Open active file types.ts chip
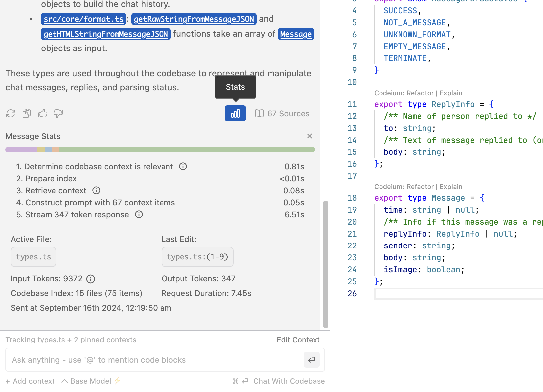The height and width of the screenshot is (392, 543). point(34,257)
